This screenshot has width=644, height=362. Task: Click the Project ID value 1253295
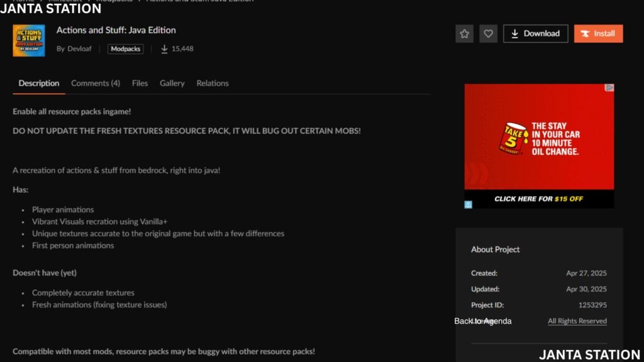tap(592, 305)
